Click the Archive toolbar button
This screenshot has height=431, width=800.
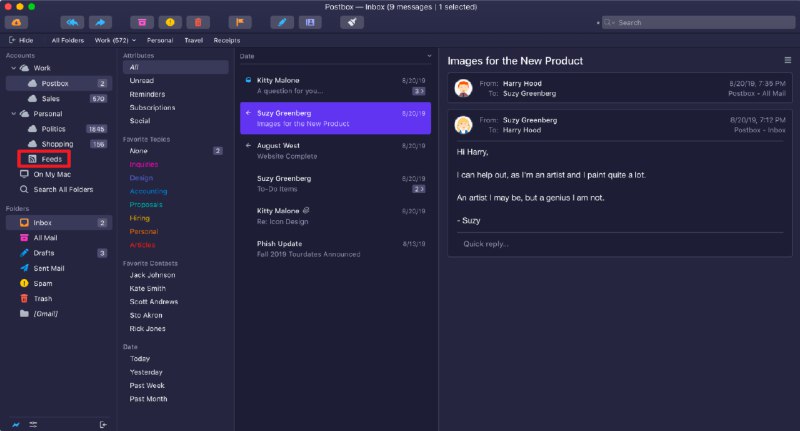point(143,22)
